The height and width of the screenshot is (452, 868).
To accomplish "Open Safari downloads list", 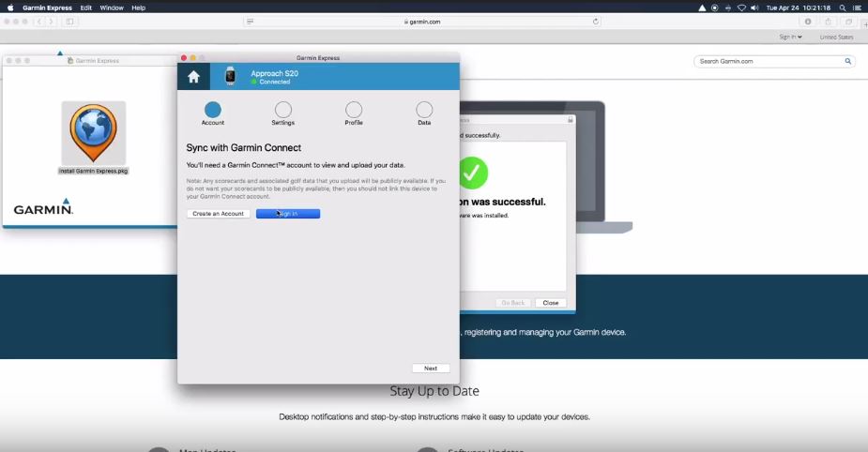I will pos(808,22).
